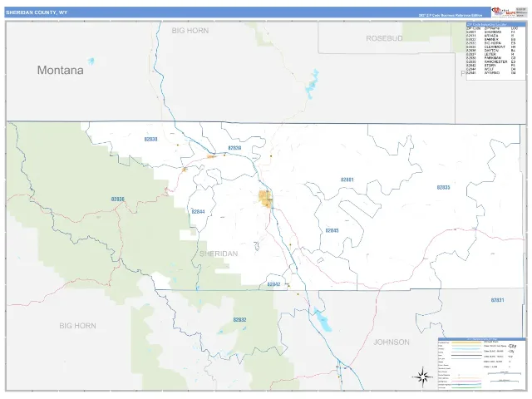Image resolution: width=532 pixels, height=399 pixels.
Task: Click the blue lake in Johnson County
Action: pos(323,319)
